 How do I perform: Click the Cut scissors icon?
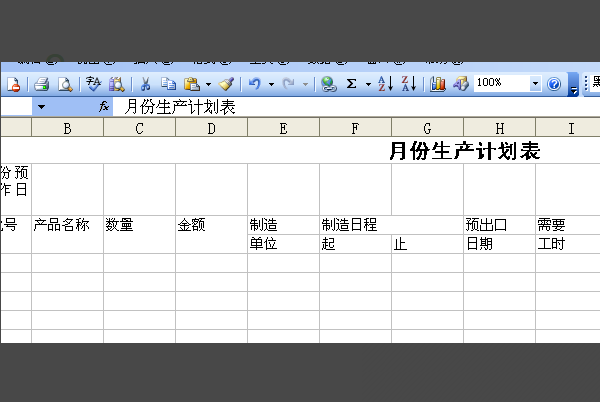(145, 85)
